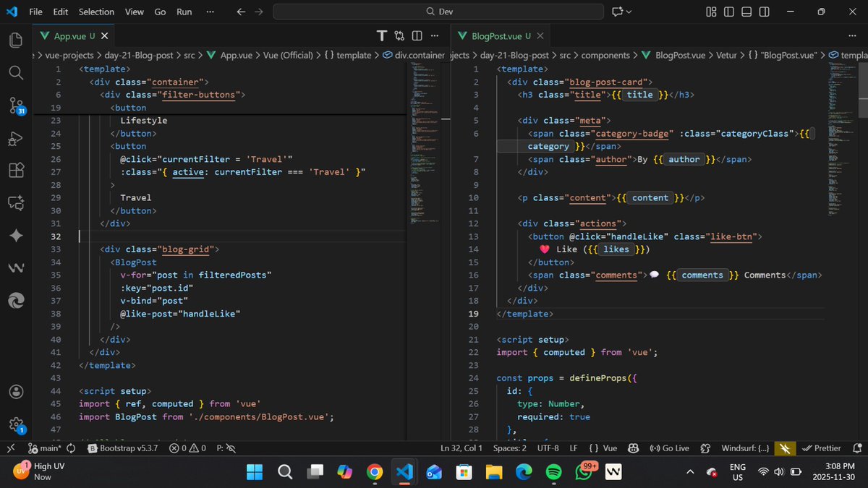Open the Edit menu
868x488 pixels.
click(x=61, y=12)
